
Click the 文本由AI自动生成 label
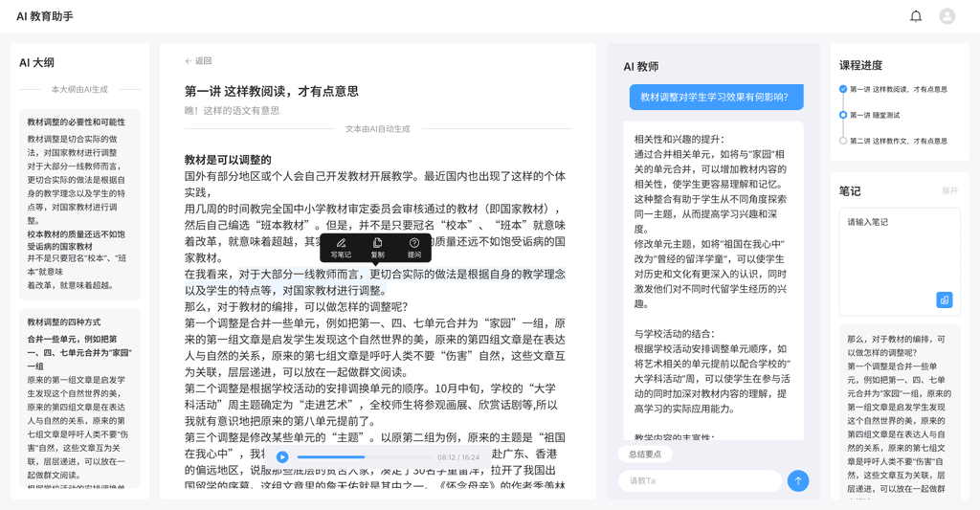[x=377, y=129]
